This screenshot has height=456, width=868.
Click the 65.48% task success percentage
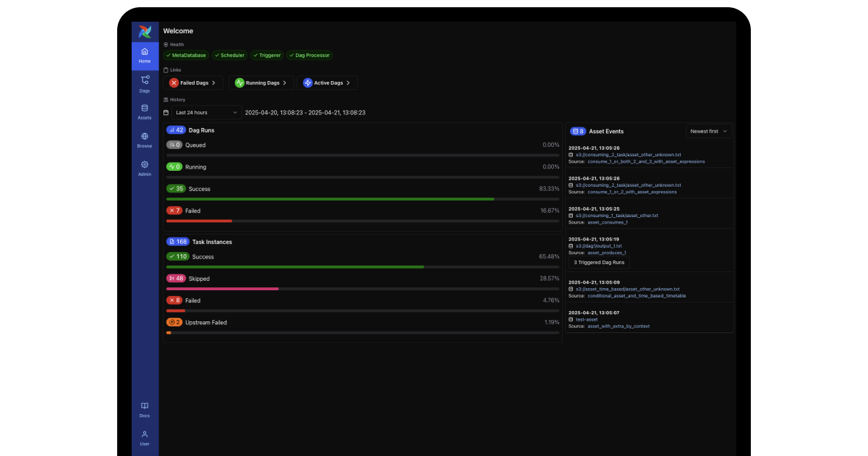tap(549, 256)
